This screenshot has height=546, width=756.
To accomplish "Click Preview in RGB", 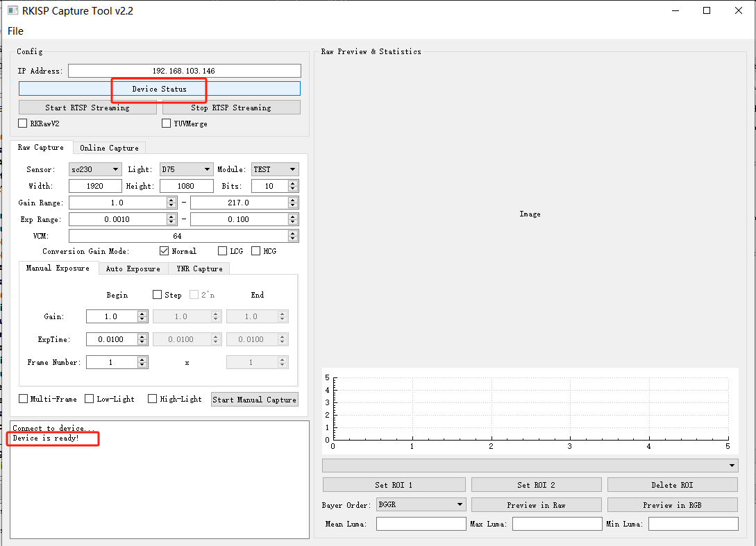I will [x=672, y=505].
